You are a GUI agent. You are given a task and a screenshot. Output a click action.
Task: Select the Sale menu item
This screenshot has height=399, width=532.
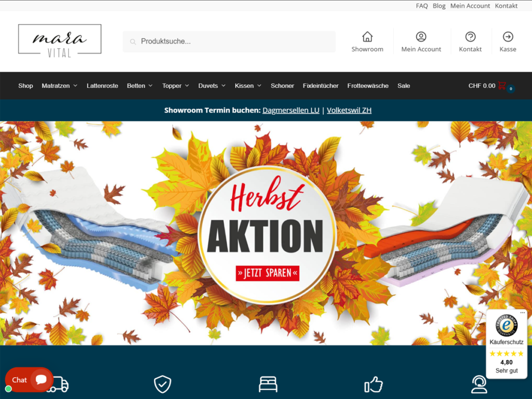click(403, 86)
